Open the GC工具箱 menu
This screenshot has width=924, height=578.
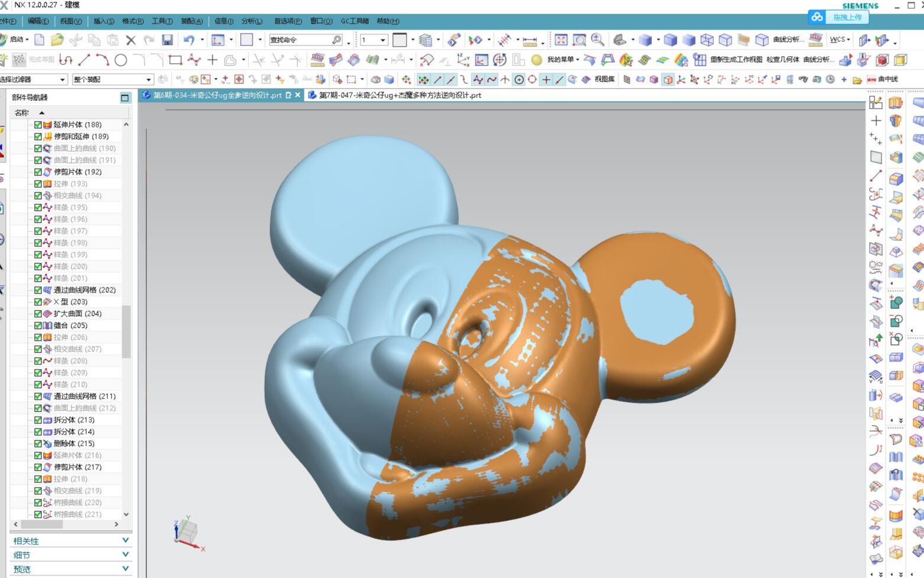(355, 21)
